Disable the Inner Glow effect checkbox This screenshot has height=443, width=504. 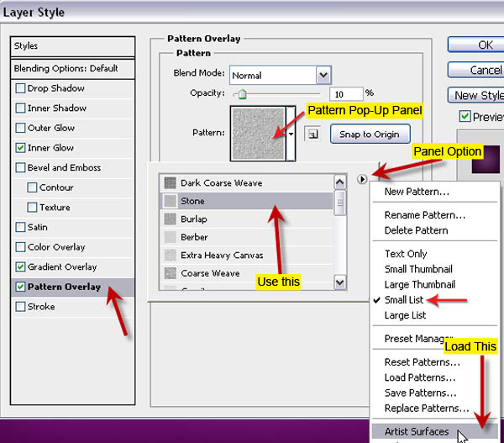20,148
